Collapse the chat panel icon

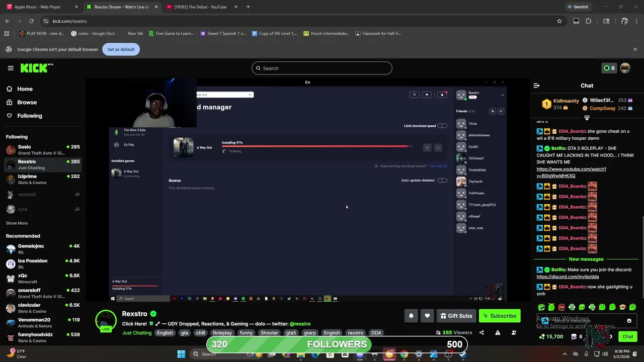click(x=536, y=85)
